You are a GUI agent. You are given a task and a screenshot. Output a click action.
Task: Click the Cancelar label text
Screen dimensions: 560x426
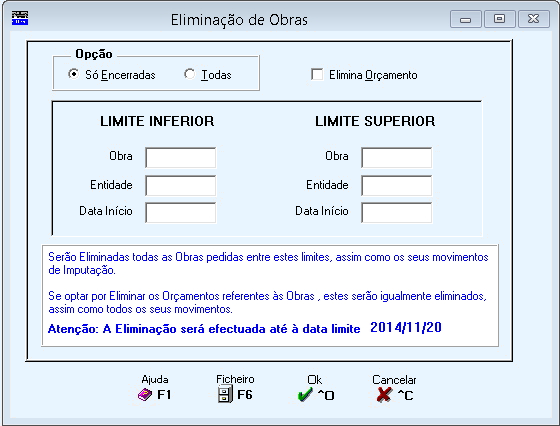tap(394, 380)
